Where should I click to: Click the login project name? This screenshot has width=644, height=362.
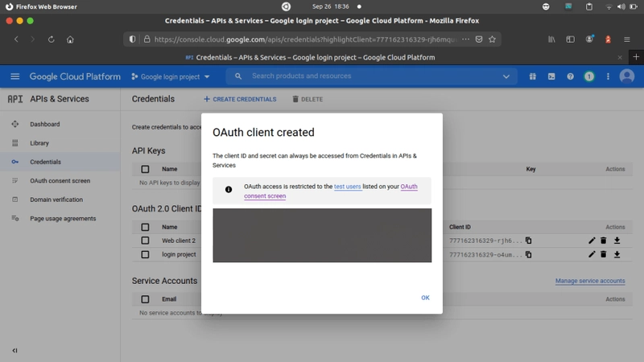(179, 254)
